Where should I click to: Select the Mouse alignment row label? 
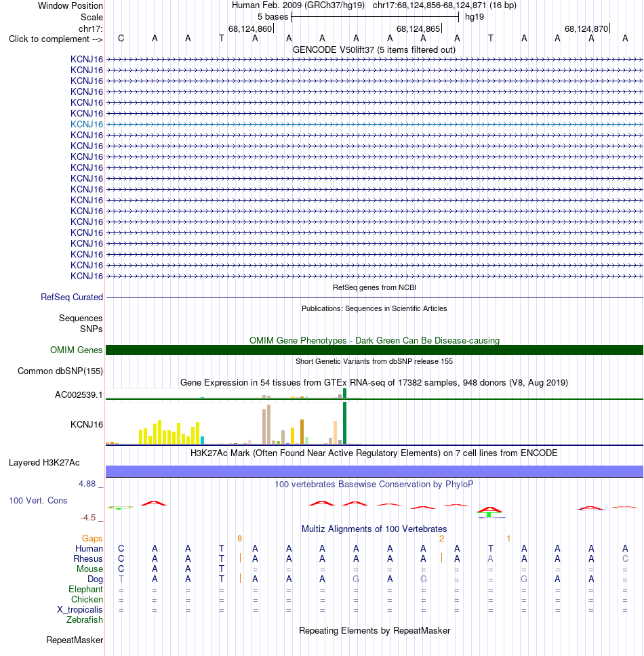click(89, 569)
